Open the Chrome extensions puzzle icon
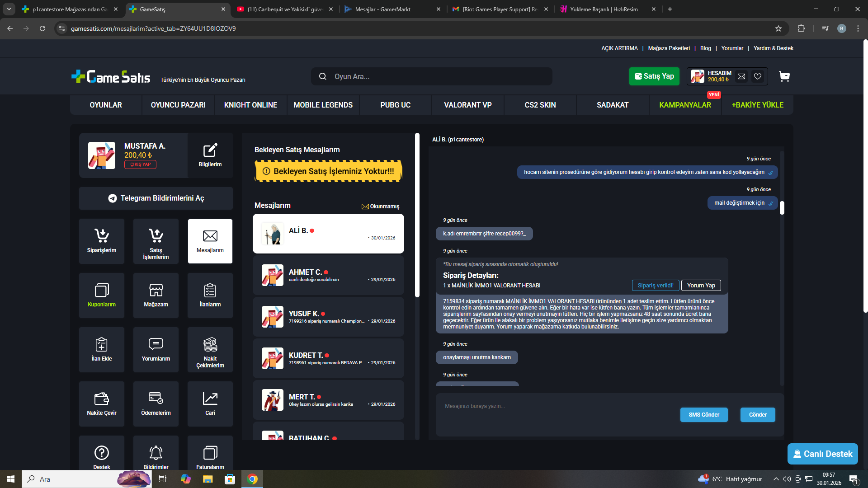Image resolution: width=868 pixels, height=488 pixels. click(x=801, y=28)
